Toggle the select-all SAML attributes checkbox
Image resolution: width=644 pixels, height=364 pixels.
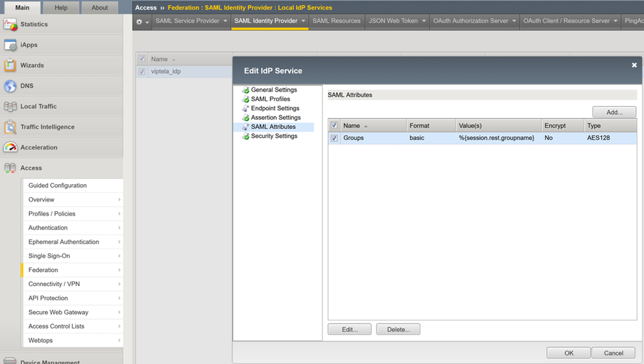334,126
